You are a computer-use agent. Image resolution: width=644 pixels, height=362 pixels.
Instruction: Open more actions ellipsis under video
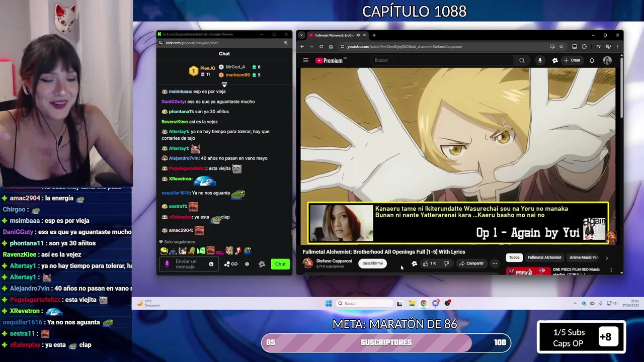(x=495, y=263)
